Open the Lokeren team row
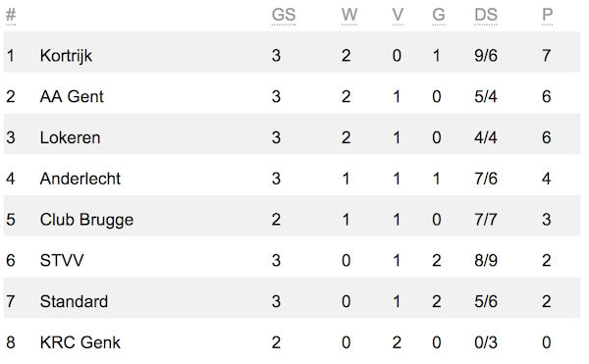 [x=292, y=137]
